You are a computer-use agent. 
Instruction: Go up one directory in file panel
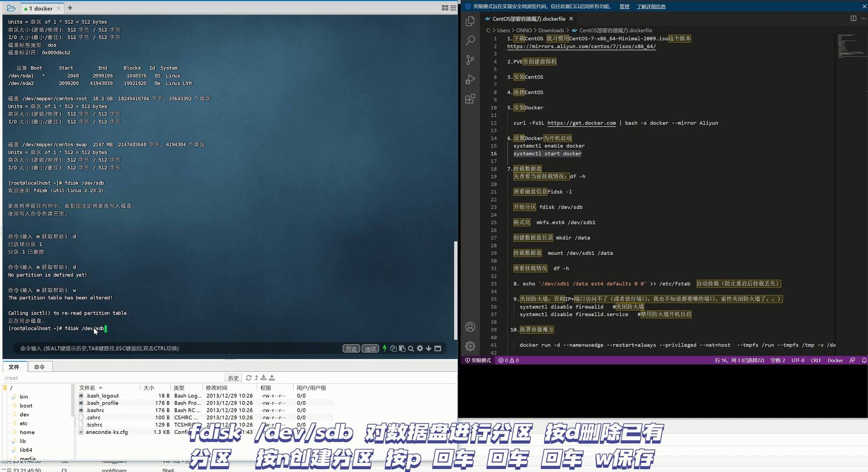256,378
